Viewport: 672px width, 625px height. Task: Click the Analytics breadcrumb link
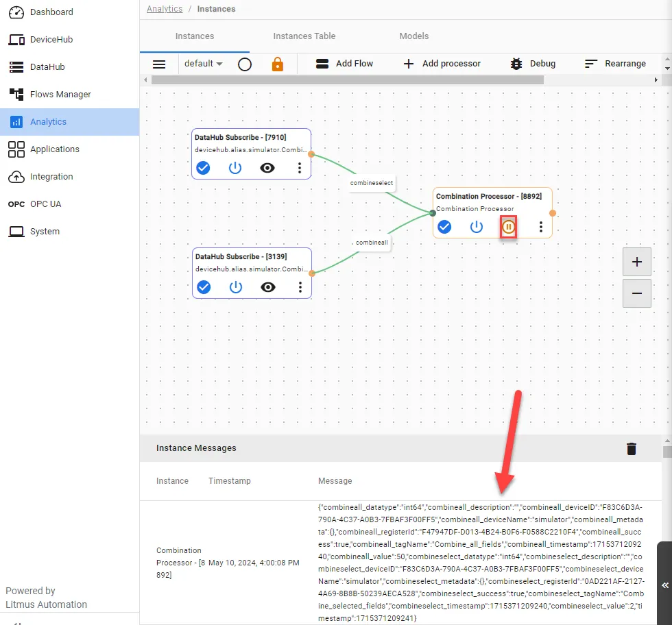(165, 9)
